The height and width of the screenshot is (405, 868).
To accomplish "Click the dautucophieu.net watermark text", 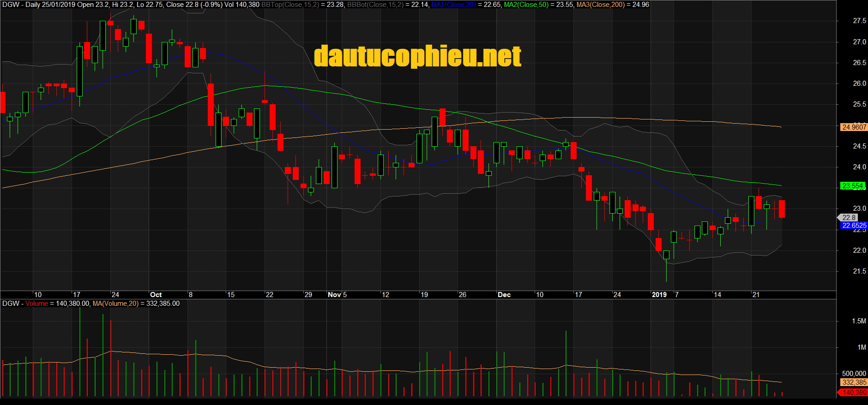I will click(x=417, y=56).
